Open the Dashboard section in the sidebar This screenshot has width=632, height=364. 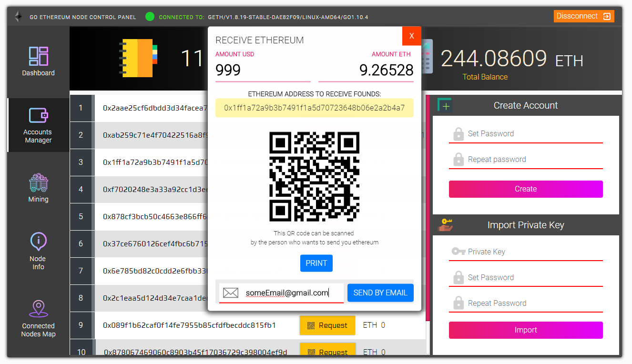tap(38, 62)
